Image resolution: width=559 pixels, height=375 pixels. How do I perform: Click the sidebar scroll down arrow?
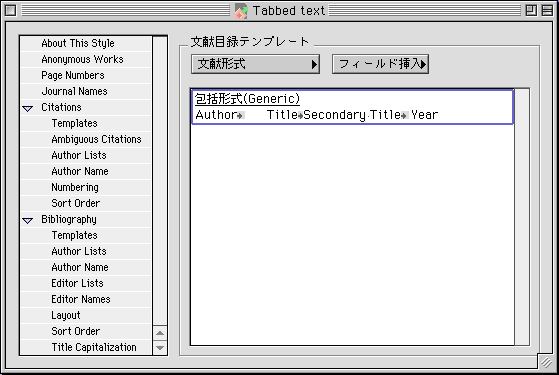pos(160,347)
